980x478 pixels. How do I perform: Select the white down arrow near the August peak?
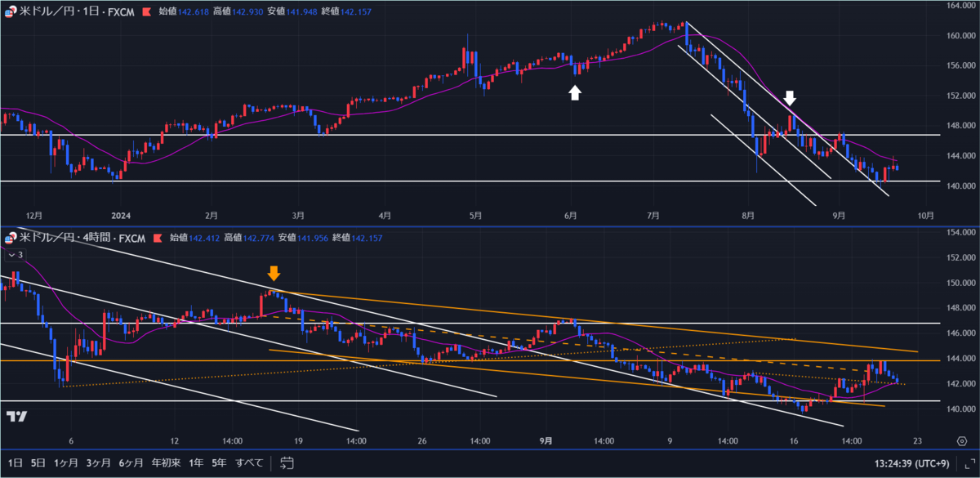pyautogui.click(x=790, y=98)
